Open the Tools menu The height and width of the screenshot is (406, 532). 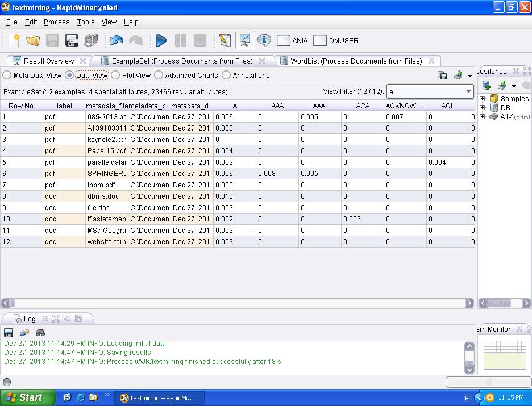click(x=85, y=22)
